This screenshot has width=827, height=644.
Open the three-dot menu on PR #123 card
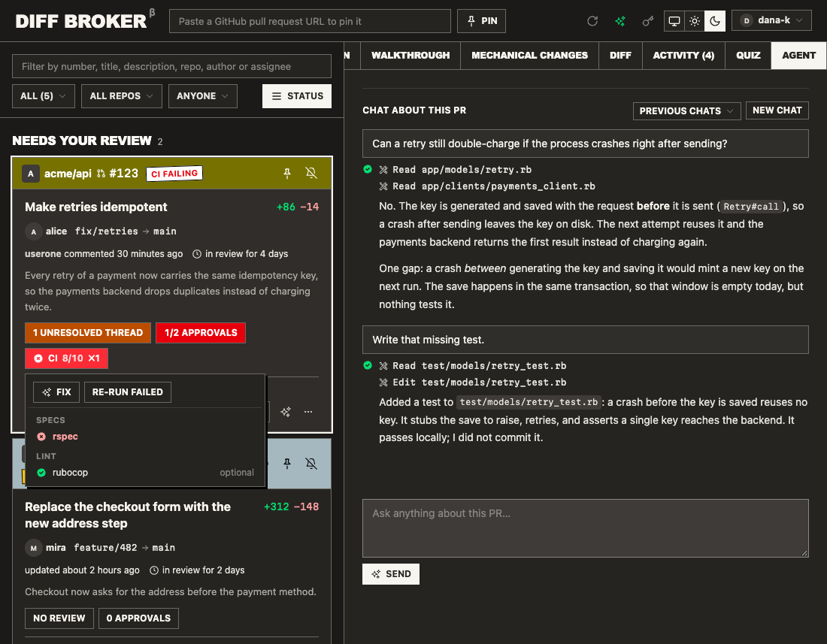tap(308, 412)
